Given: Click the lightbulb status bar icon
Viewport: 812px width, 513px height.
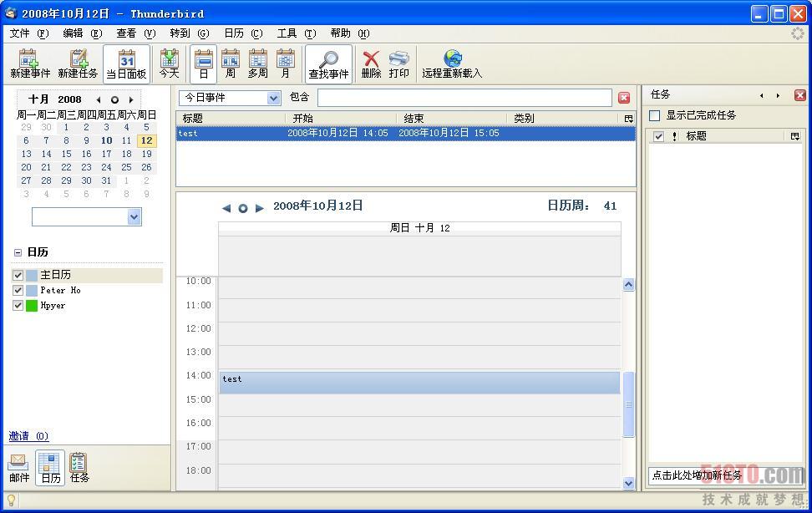Looking at the screenshot, I should pos(11,500).
